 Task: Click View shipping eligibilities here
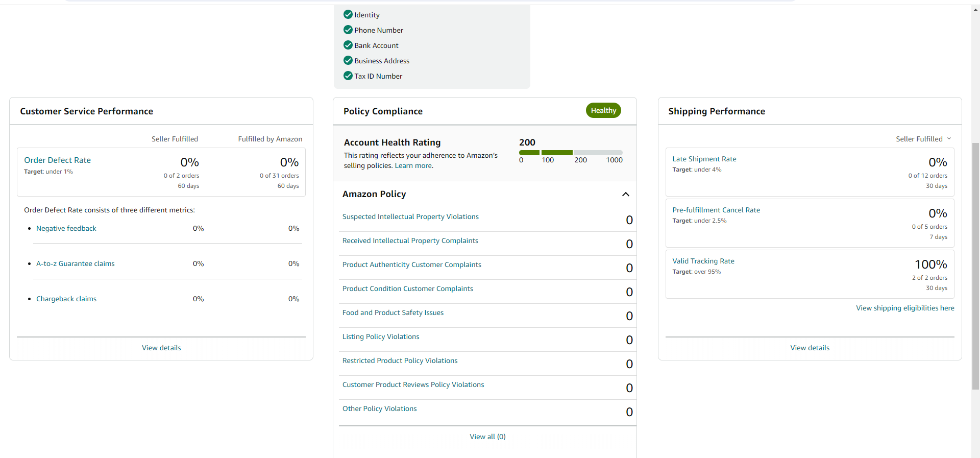point(905,308)
